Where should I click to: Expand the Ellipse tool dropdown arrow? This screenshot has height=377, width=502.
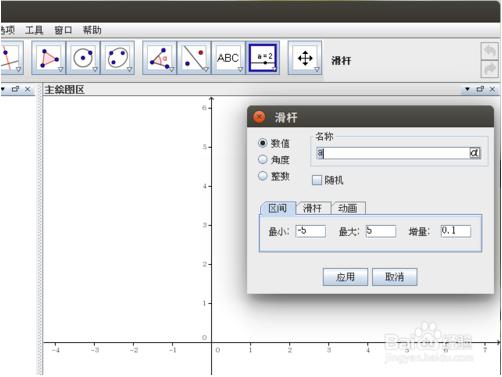(129, 69)
